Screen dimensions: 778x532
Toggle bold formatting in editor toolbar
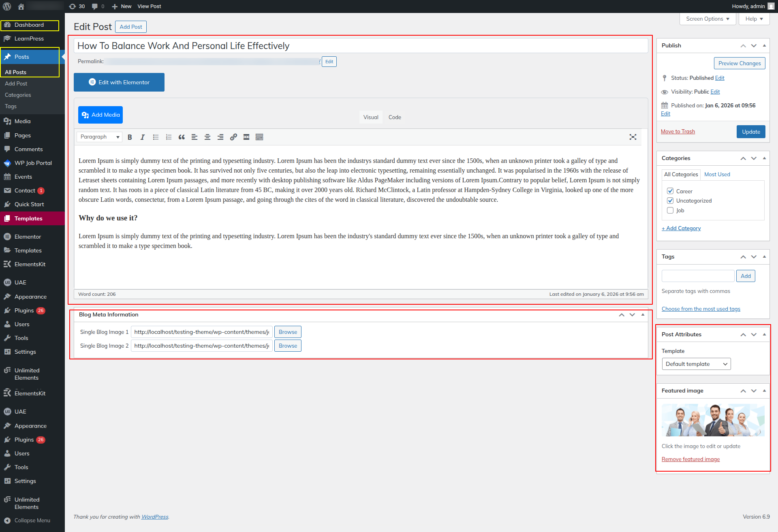(130, 137)
